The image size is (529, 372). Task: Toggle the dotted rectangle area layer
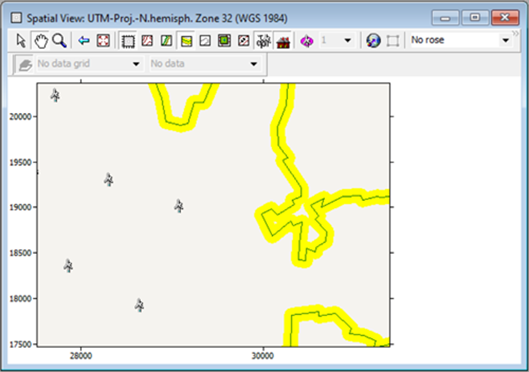(x=128, y=41)
